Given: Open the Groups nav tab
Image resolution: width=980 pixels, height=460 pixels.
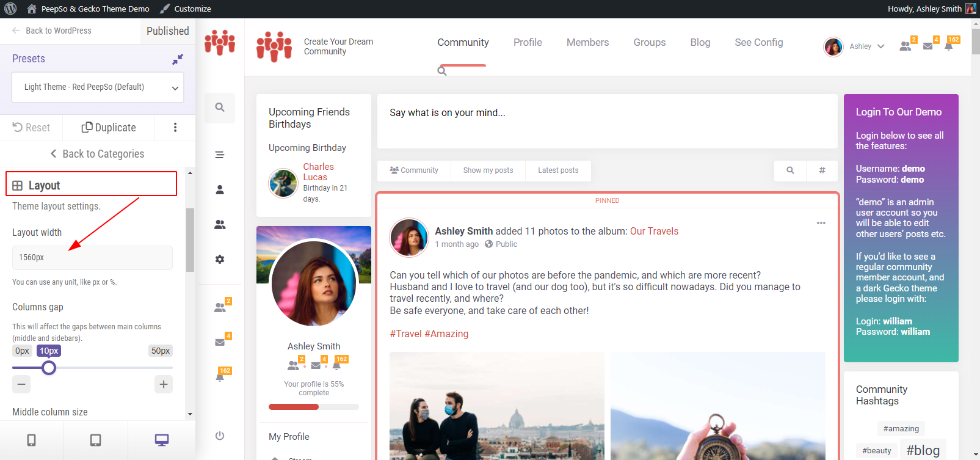Looking at the screenshot, I should [x=650, y=42].
